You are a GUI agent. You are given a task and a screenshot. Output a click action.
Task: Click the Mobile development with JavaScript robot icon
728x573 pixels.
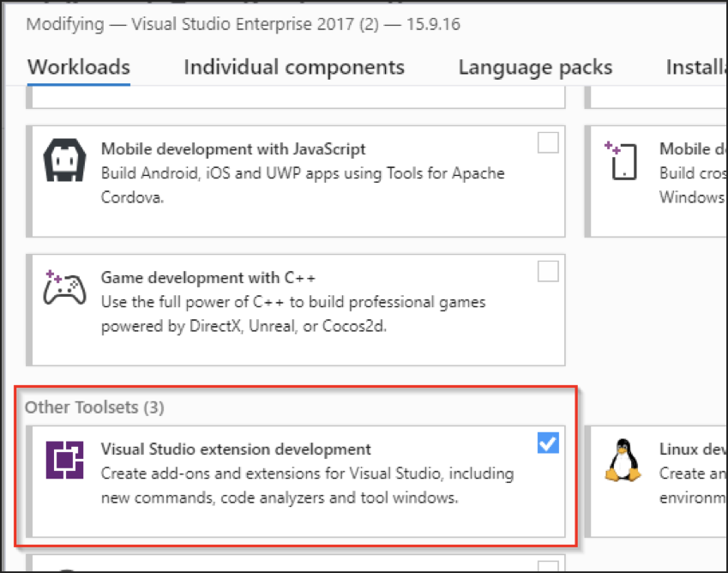pos(62,160)
